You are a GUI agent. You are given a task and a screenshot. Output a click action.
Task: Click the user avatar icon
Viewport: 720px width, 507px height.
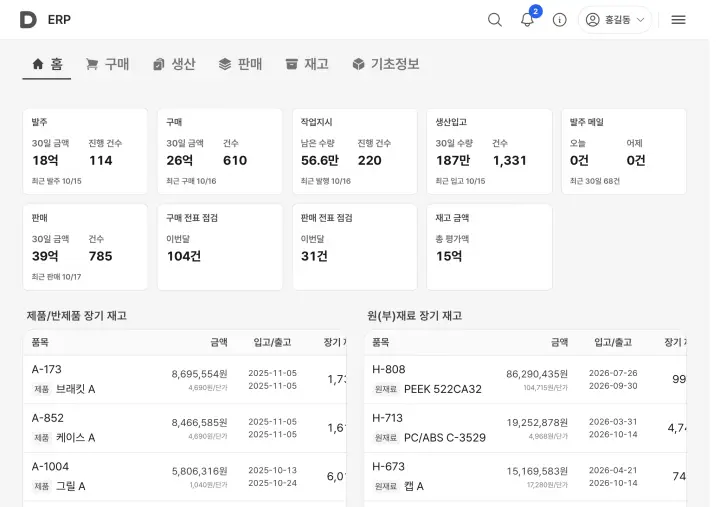(x=592, y=20)
